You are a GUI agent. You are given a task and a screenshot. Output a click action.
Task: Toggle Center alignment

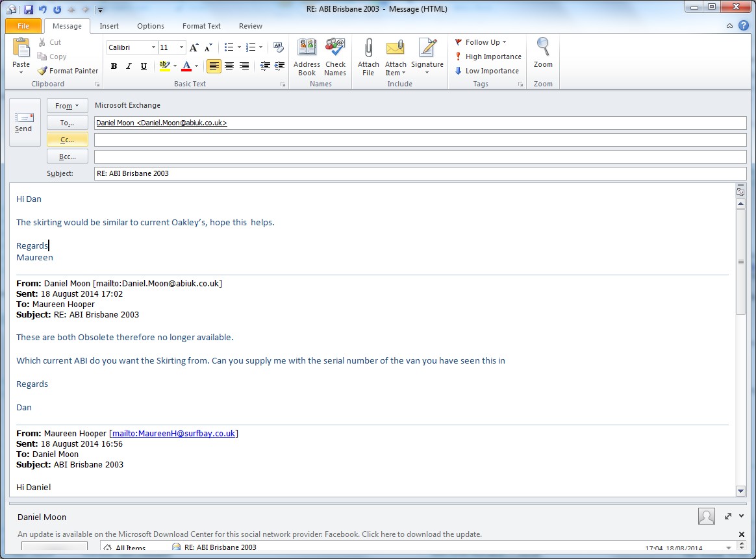229,66
